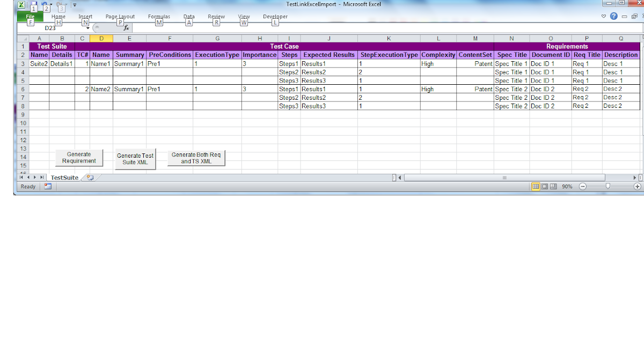Open Excel Help via the question mark icon
This screenshot has width=644, height=338.
(x=613, y=16)
